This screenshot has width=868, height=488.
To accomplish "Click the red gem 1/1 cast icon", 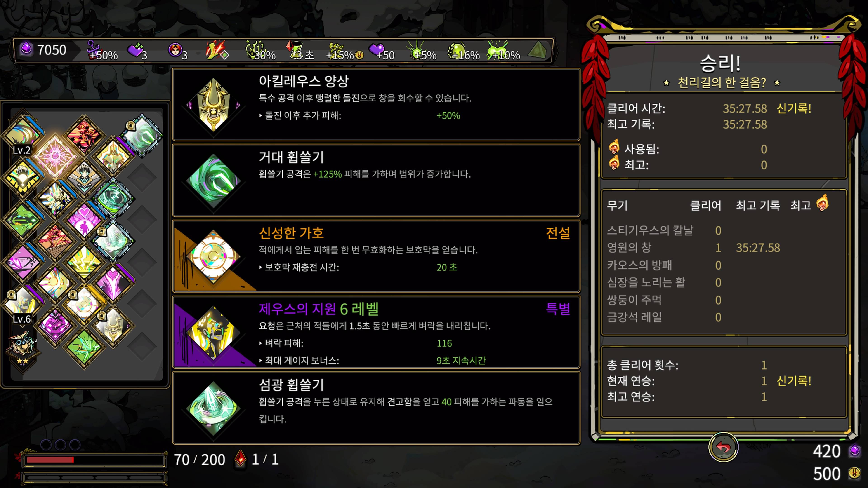I will pyautogui.click(x=240, y=459).
